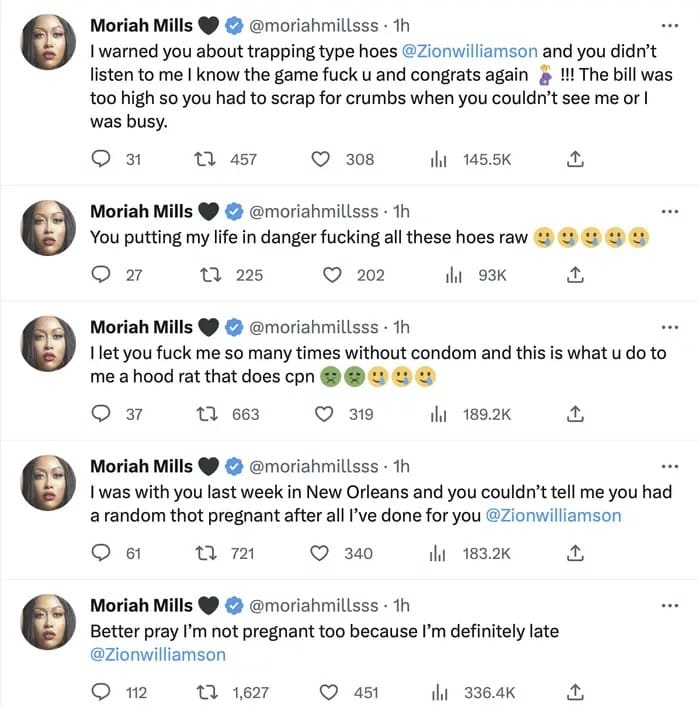Reply to the tweet with 61 replies

[100, 553]
